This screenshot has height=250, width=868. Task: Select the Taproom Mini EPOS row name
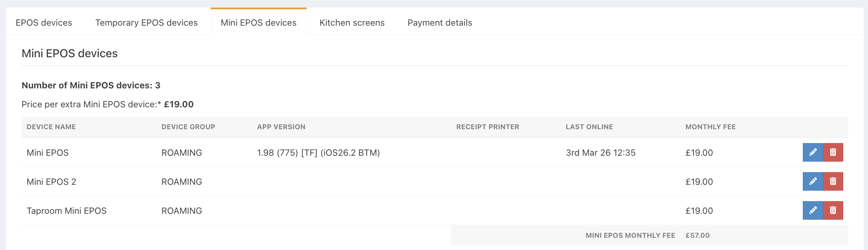pos(66,211)
